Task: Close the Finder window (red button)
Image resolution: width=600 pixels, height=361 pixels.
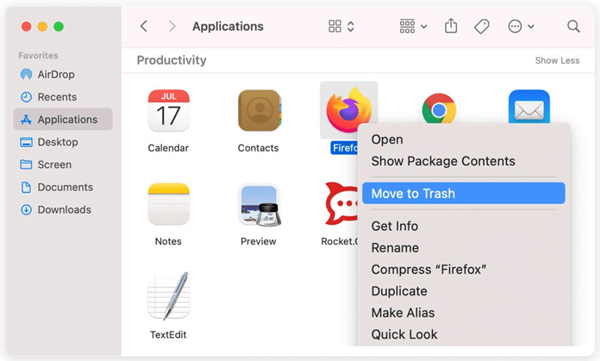Action: click(26, 26)
